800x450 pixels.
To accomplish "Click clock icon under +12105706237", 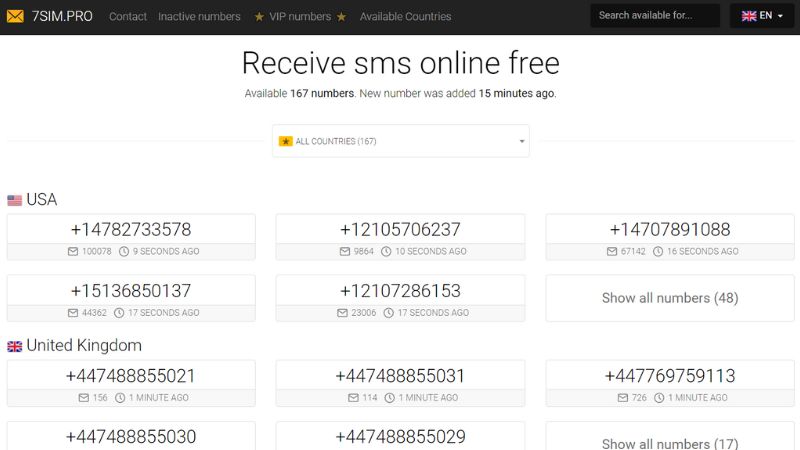I will point(386,252).
